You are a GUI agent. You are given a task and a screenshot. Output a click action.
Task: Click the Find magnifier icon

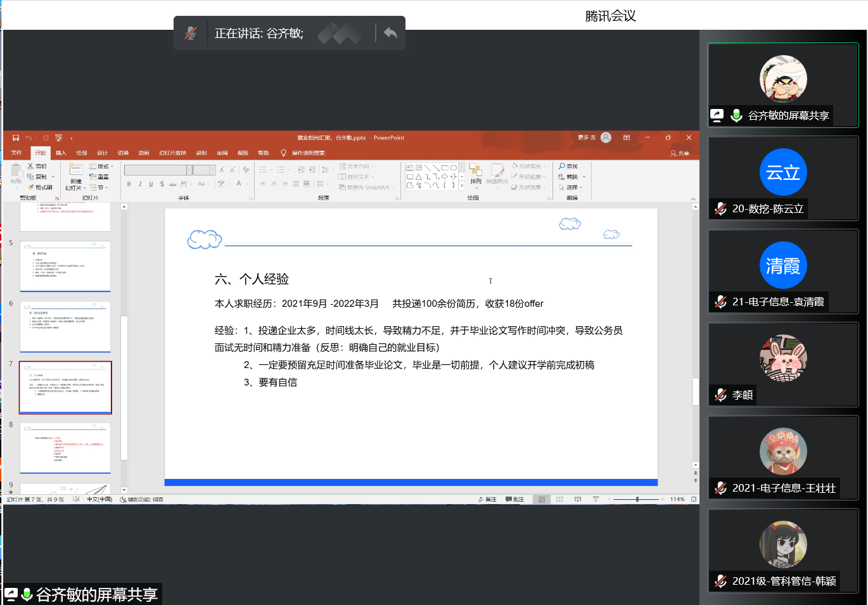click(x=562, y=166)
